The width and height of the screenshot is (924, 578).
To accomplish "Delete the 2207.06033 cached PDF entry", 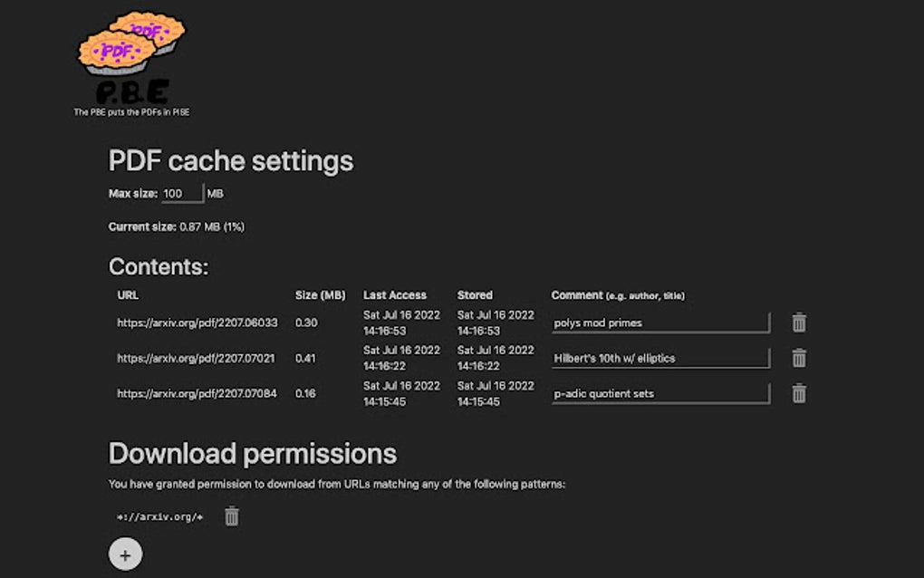I will [799, 323].
